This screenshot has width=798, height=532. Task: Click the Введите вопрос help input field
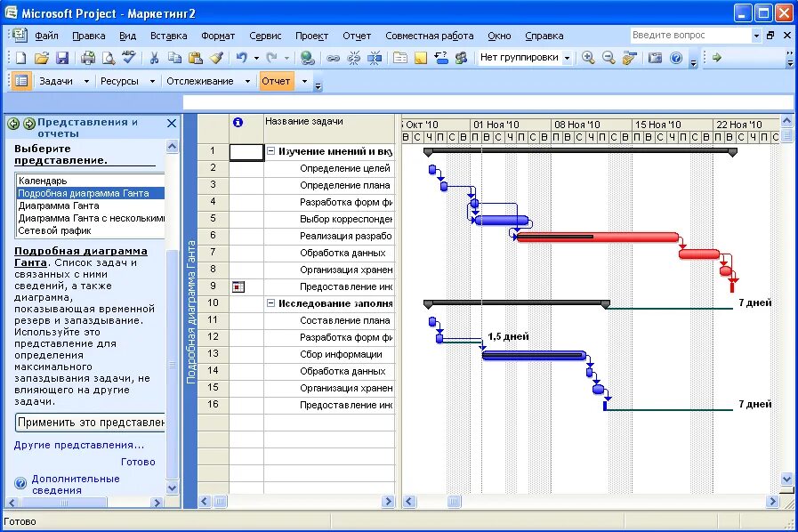(690, 35)
